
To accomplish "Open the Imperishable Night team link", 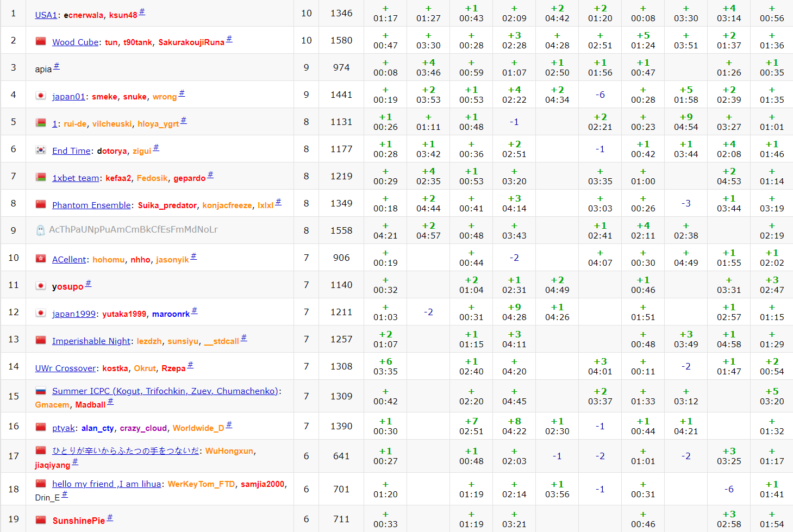I will pyautogui.click(x=91, y=341).
